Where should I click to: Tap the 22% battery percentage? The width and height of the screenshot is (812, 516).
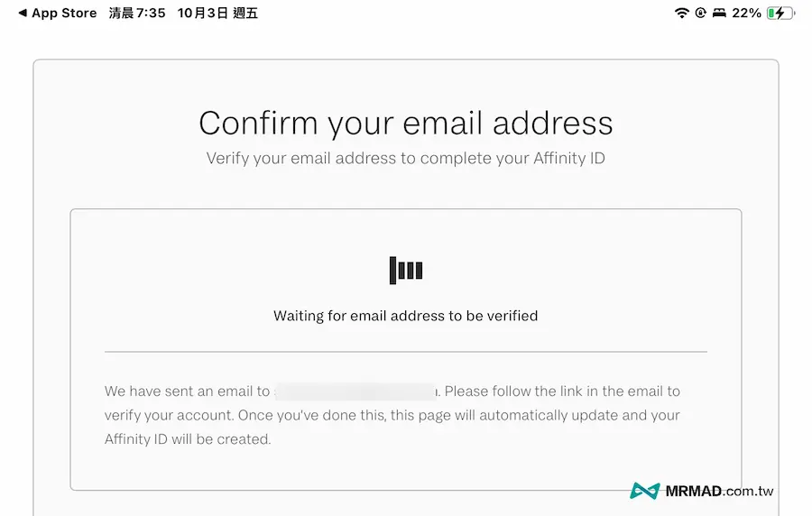pyautogui.click(x=746, y=14)
